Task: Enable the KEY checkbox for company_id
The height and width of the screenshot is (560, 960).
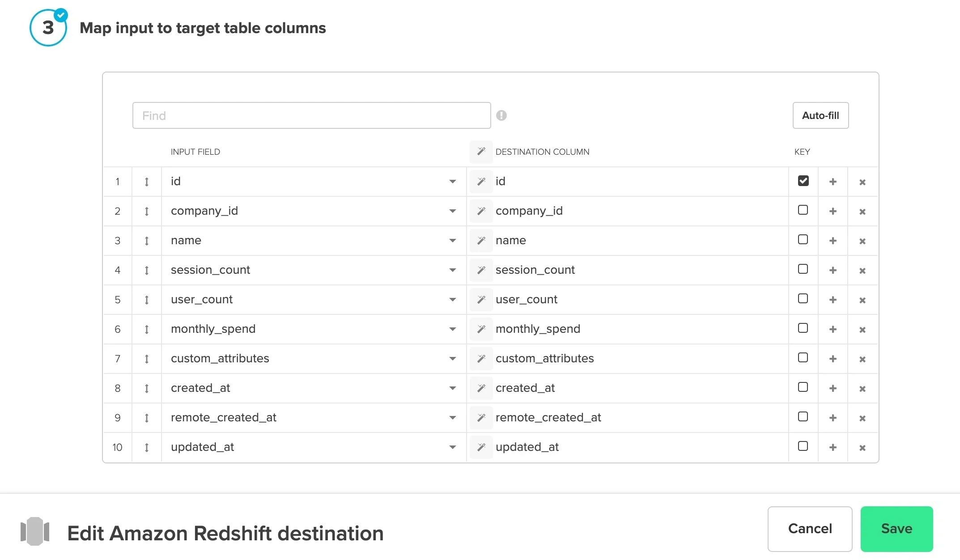Action: 803,210
